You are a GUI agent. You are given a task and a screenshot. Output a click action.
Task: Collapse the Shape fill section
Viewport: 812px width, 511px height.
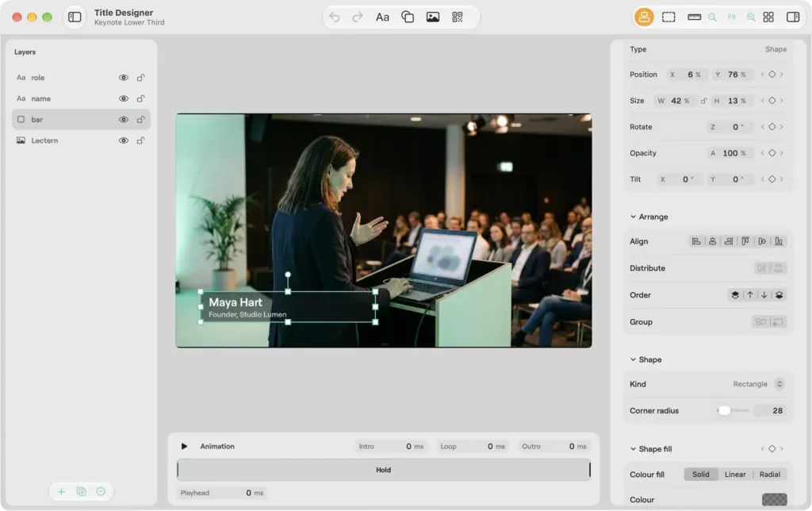(633, 449)
